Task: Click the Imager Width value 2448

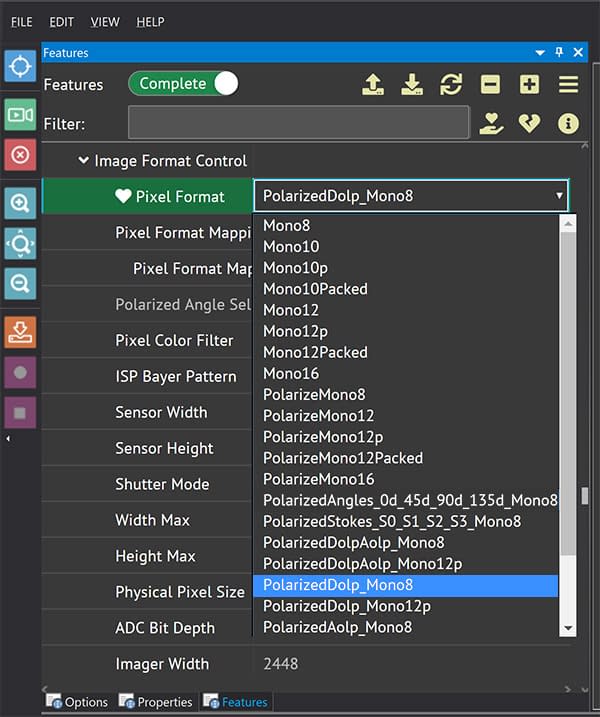Action: [x=280, y=663]
